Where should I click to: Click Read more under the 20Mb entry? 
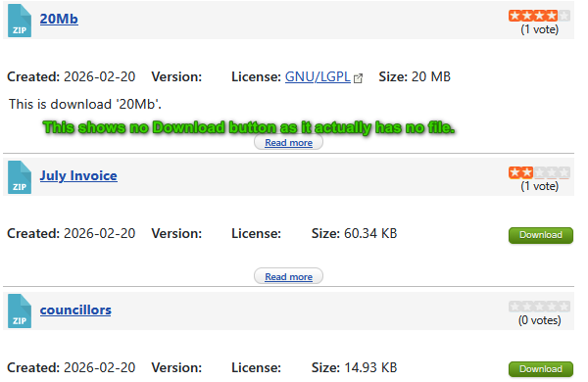288,143
